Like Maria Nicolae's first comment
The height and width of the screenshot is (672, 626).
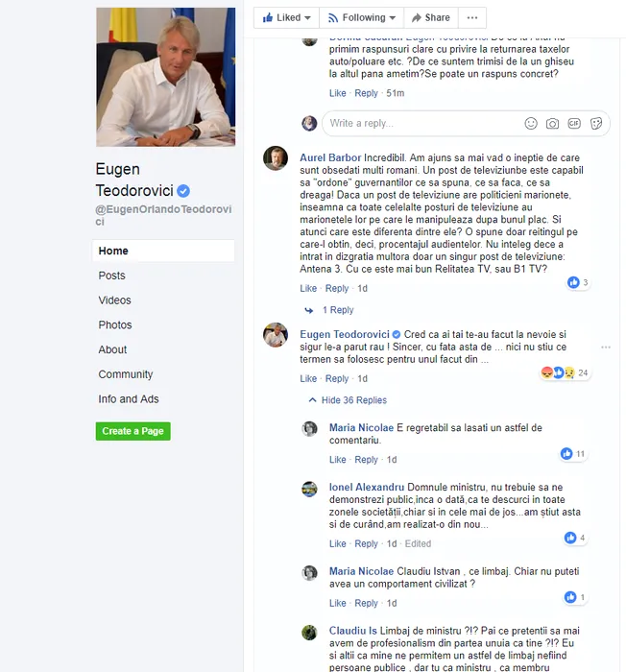(x=337, y=460)
